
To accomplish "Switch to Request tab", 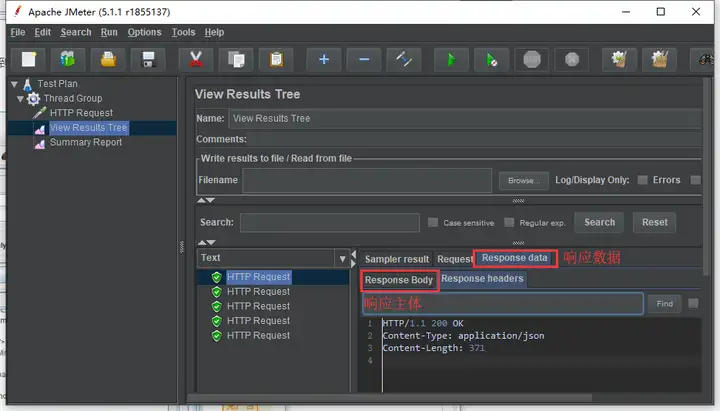I will click(455, 259).
